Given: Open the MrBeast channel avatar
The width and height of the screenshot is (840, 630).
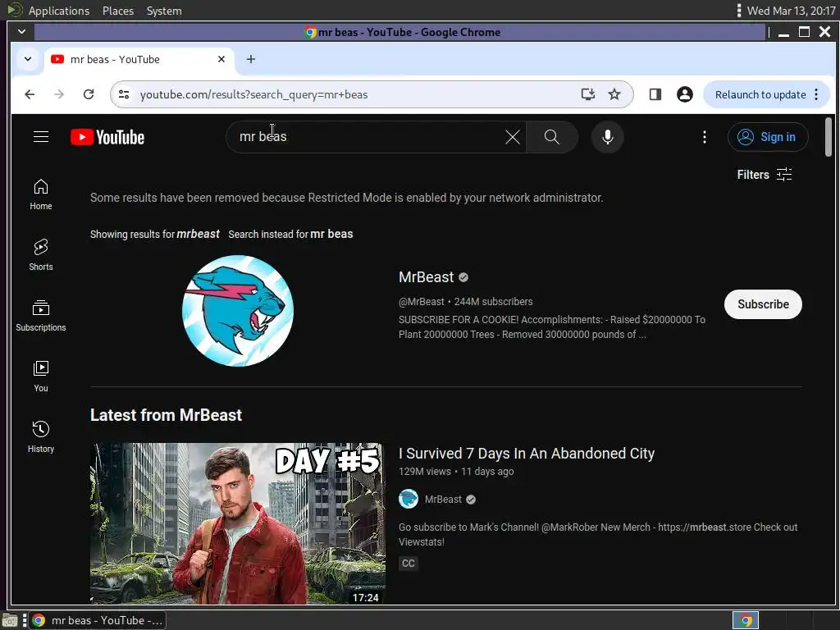Looking at the screenshot, I should tap(238, 311).
